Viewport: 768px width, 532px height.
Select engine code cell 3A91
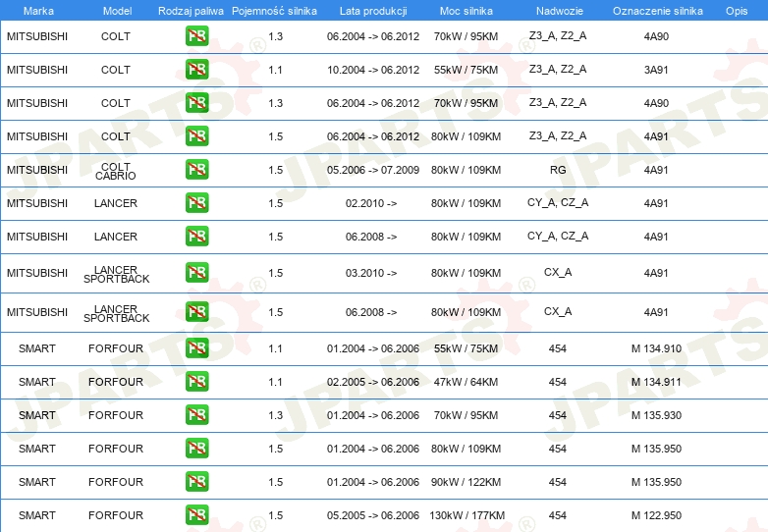(656, 70)
